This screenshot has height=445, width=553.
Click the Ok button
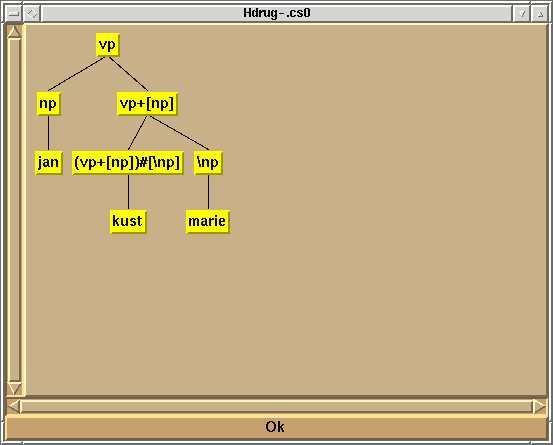pyautogui.click(x=276, y=427)
